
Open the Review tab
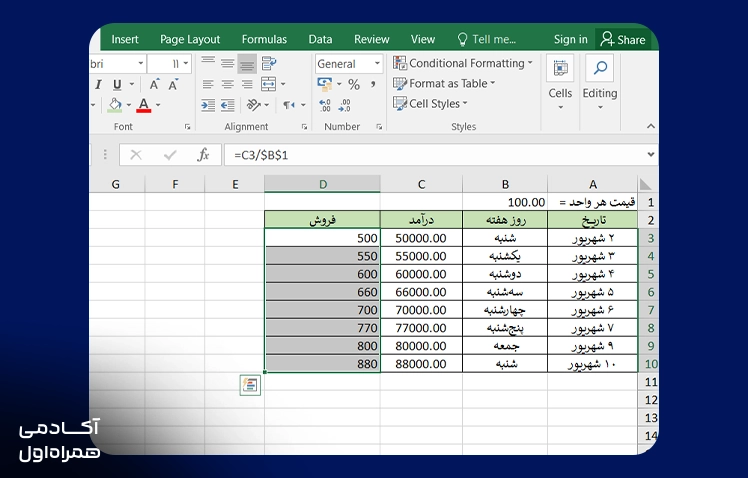[x=372, y=39]
